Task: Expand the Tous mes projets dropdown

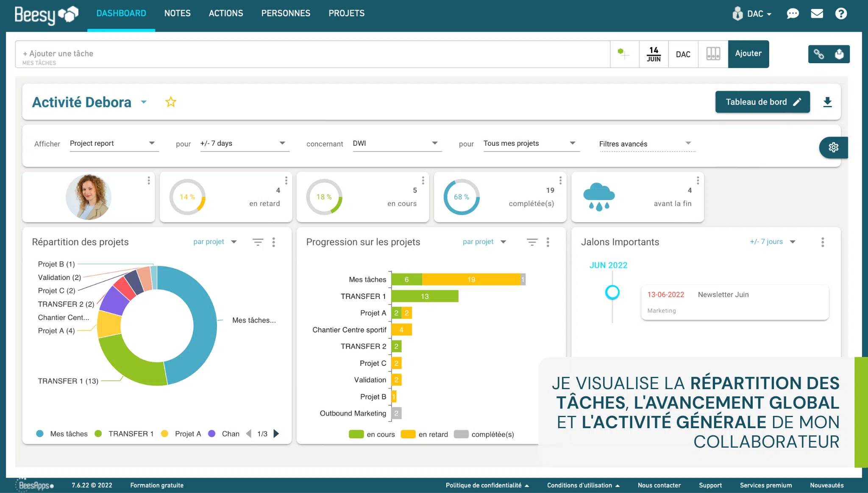Action: tap(531, 143)
